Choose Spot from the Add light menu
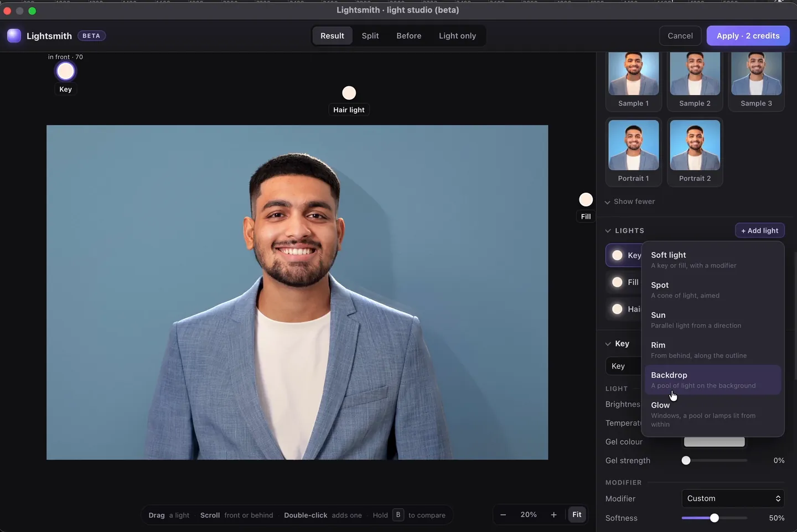Image resolution: width=797 pixels, height=532 pixels. click(713, 290)
